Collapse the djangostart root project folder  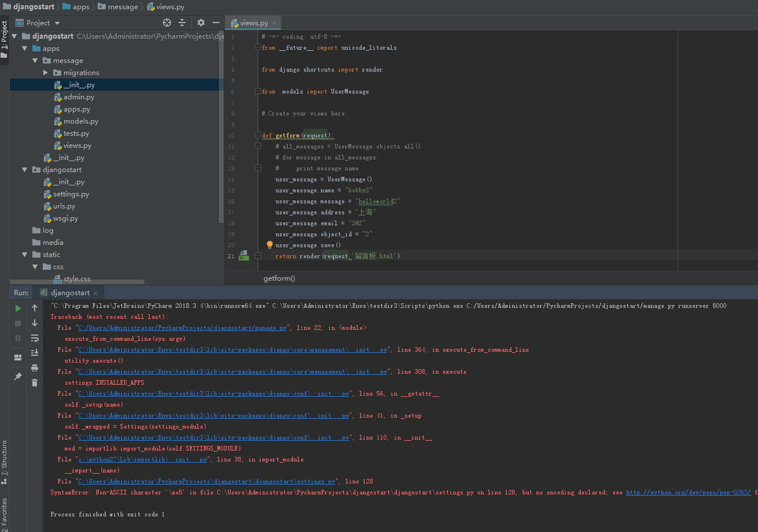[x=14, y=36]
